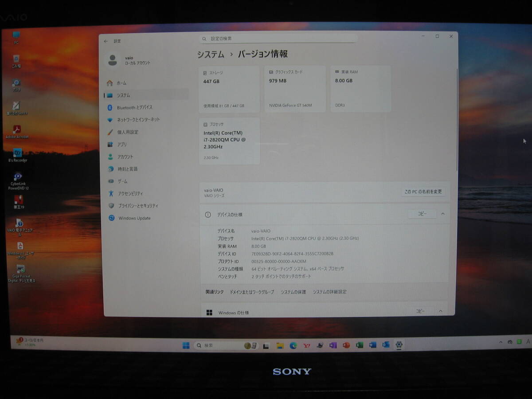This screenshot has height=399, width=532.
Task: Click the Settings window vertical scrollbar
Action: (x=457, y=120)
